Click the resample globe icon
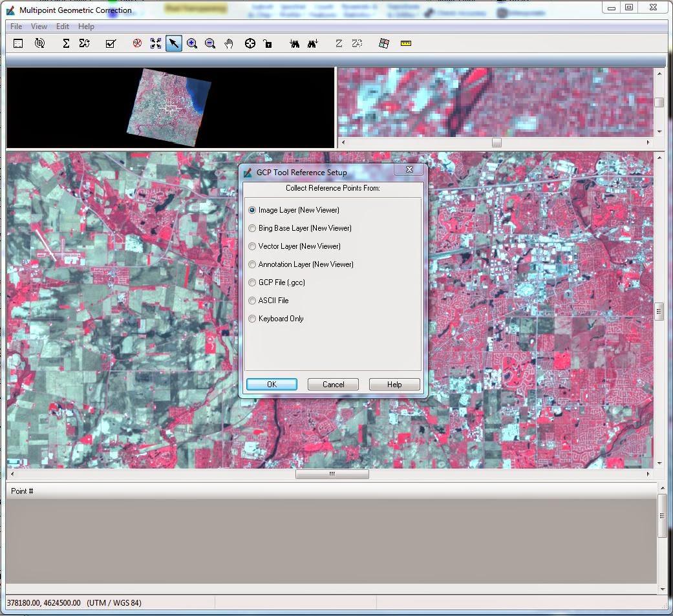Screen dimensions: 673x616 click(39, 43)
